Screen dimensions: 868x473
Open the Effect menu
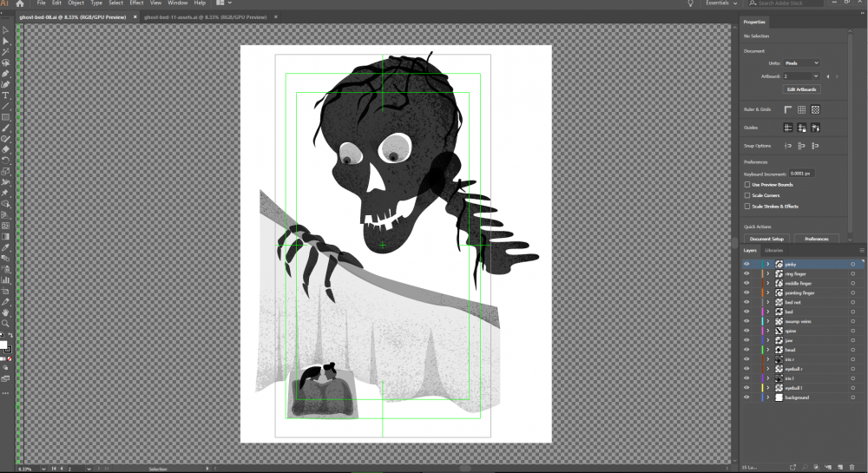[136, 3]
